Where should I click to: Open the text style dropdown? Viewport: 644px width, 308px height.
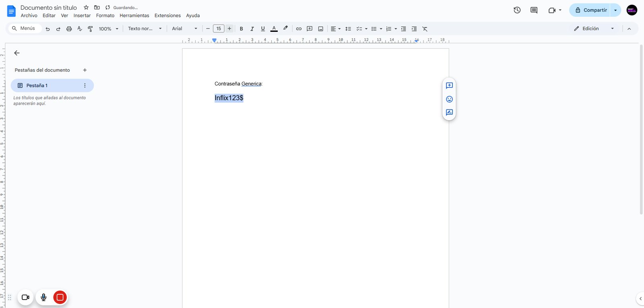145,29
